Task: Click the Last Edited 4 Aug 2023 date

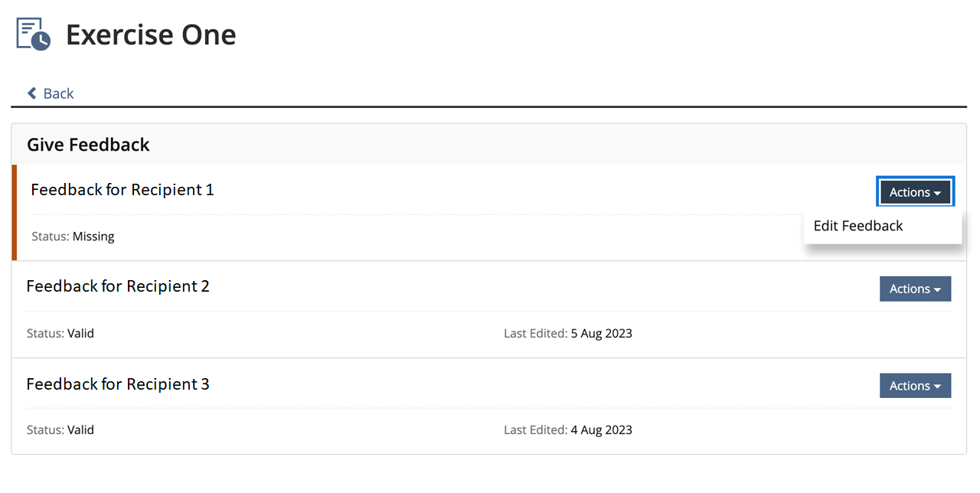Action: point(601,430)
